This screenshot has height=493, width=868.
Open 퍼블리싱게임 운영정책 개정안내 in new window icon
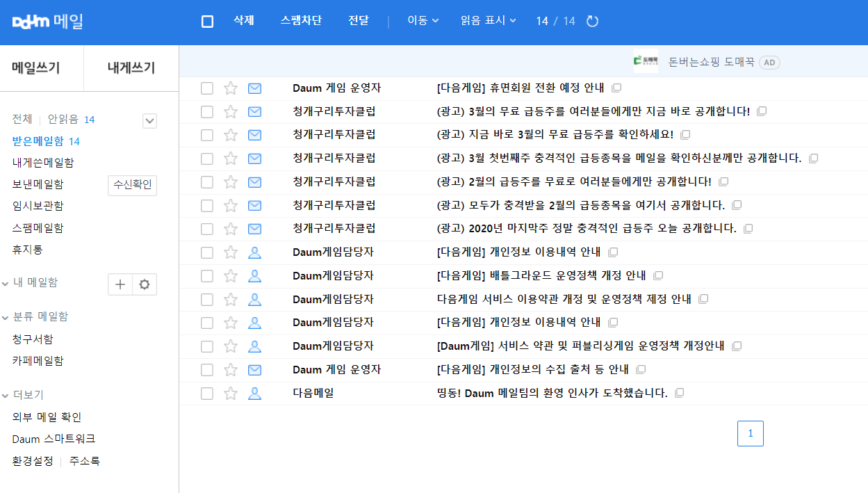(737, 346)
